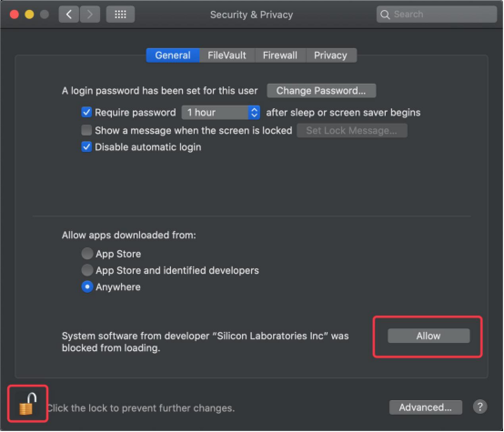Click the red close window button

tap(15, 15)
